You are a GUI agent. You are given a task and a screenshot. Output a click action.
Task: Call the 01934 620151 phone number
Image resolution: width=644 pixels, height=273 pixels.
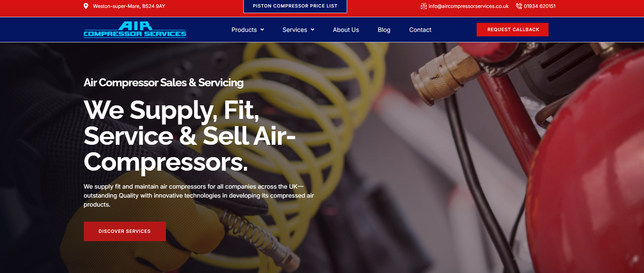540,6
